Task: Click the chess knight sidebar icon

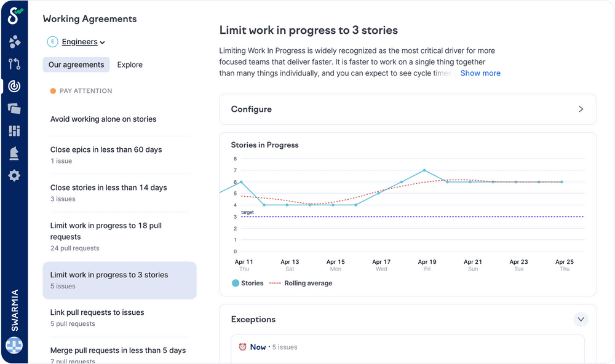Action: pyautogui.click(x=14, y=153)
